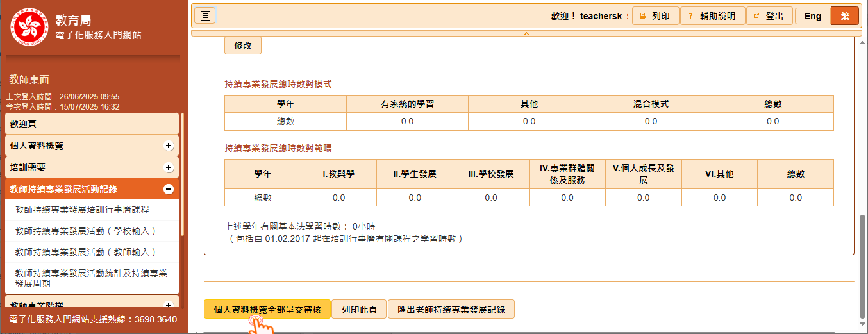This screenshot has height=334, width=868.
Task: Click I.教與學 column header
Action: tap(338, 174)
